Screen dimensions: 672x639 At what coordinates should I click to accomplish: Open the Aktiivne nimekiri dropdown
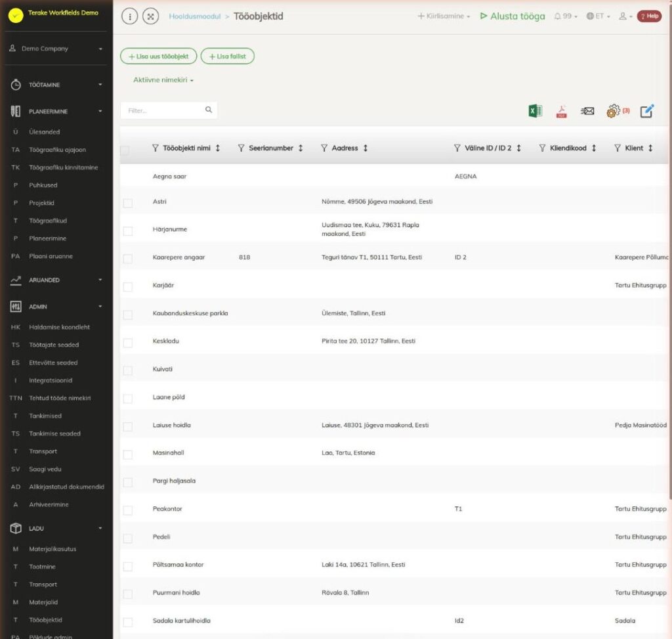[x=163, y=80]
